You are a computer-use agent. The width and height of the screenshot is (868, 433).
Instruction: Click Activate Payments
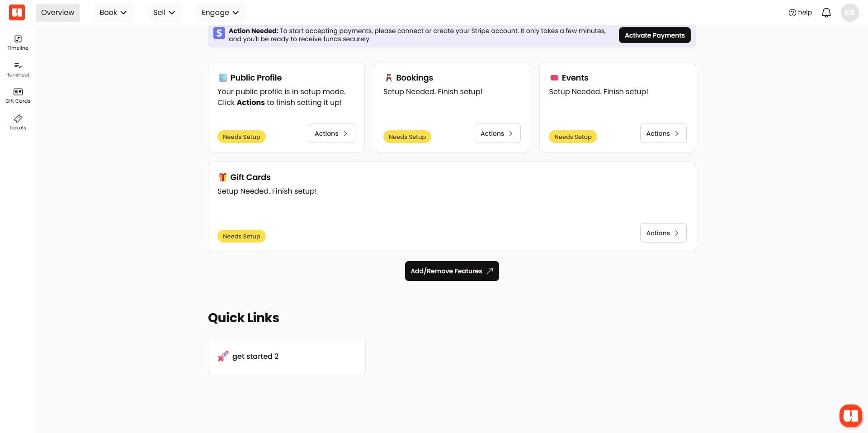[x=654, y=35]
